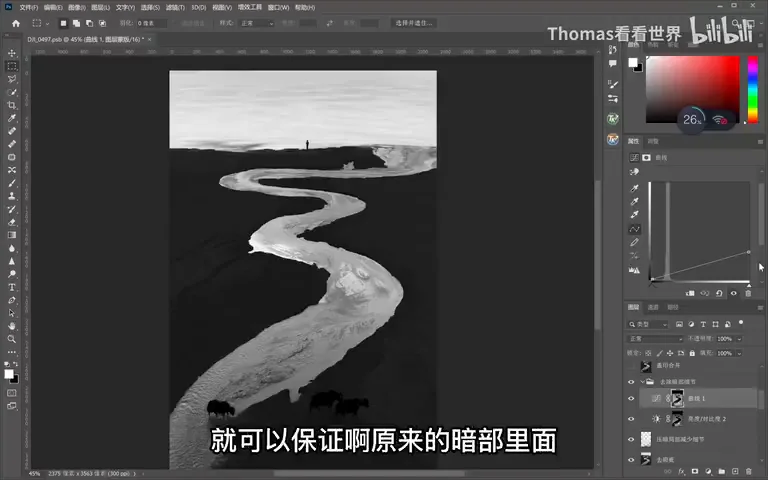Switch to the 通道 tab
Image resolution: width=768 pixels, height=480 pixels.
(x=653, y=307)
